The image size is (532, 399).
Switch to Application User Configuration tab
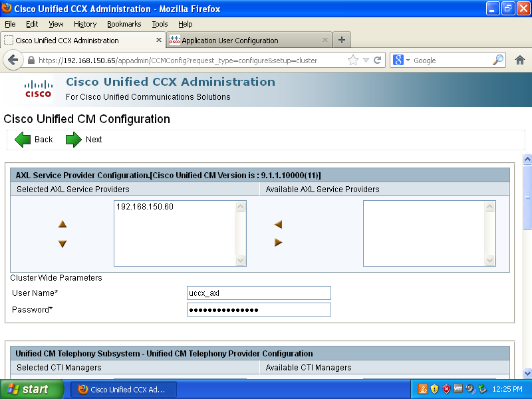tap(249, 40)
